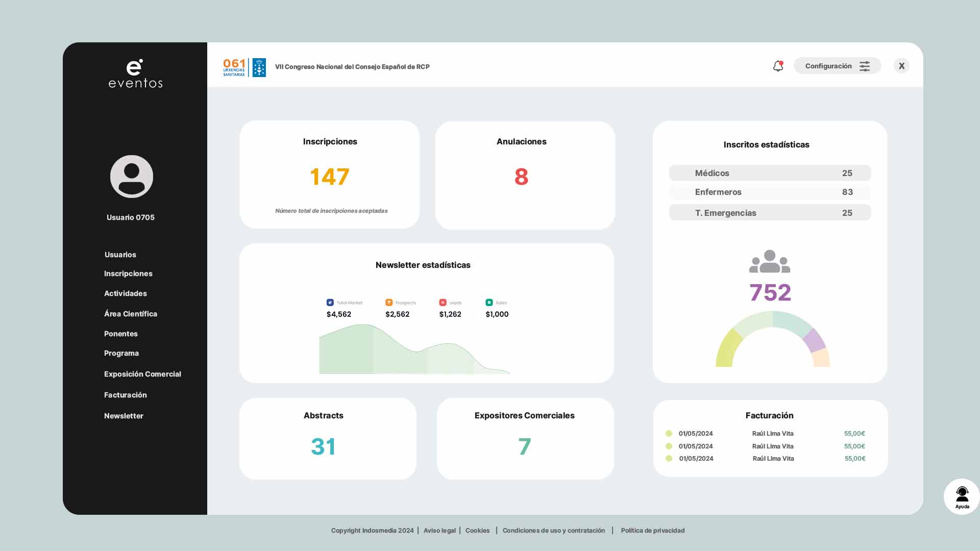Image resolution: width=980 pixels, height=551 pixels.
Task: Click the Total Market icon in Newsletter estadísticas
Action: [330, 303]
